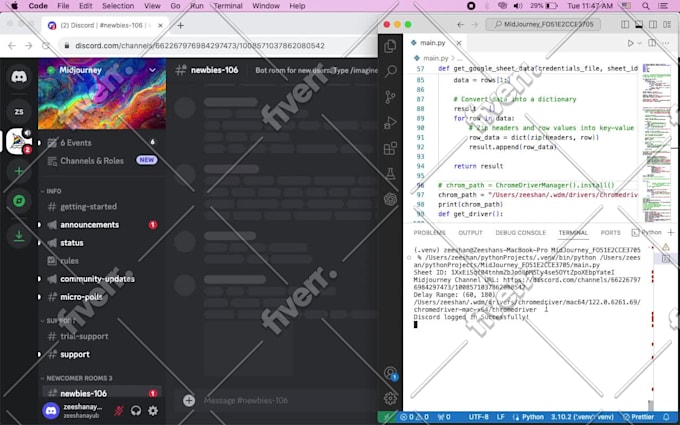Reload the Chrome page
The height and width of the screenshot is (425, 680).
(x=46, y=46)
